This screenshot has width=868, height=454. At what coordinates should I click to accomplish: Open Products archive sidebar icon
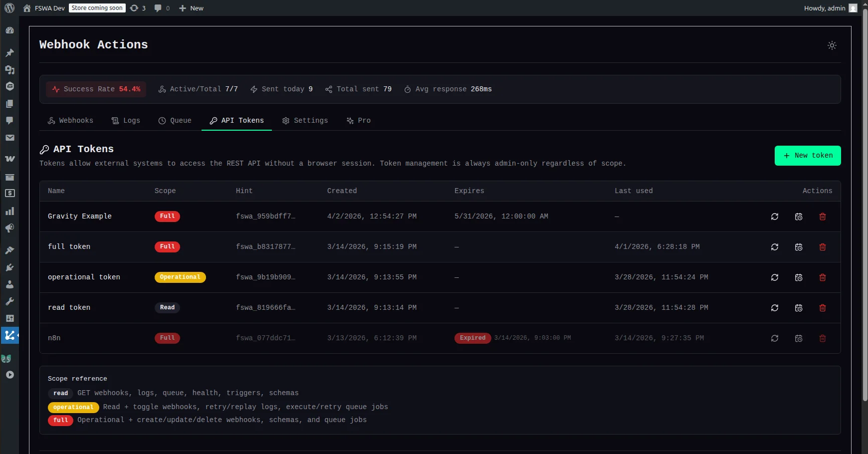[x=9, y=177]
